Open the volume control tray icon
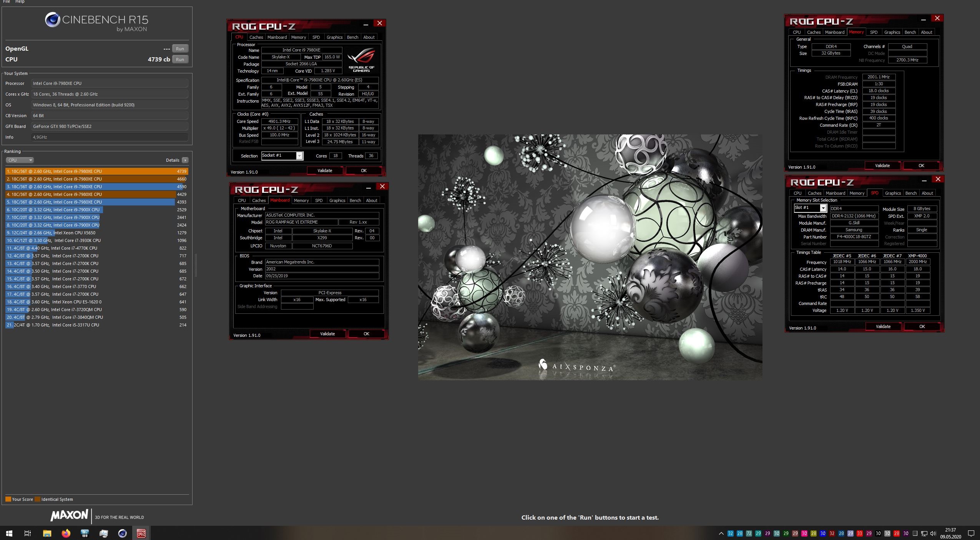The width and height of the screenshot is (980, 540). click(933, 533)
